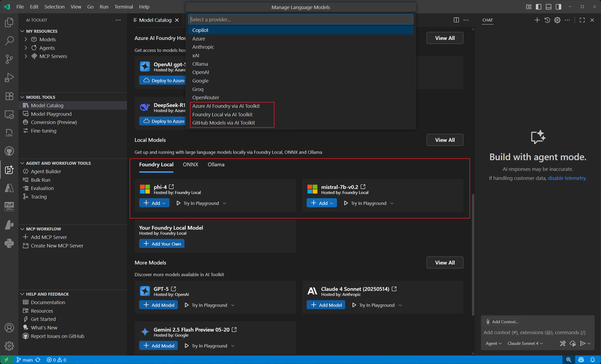Open the File menu

(x=20, y=7)
